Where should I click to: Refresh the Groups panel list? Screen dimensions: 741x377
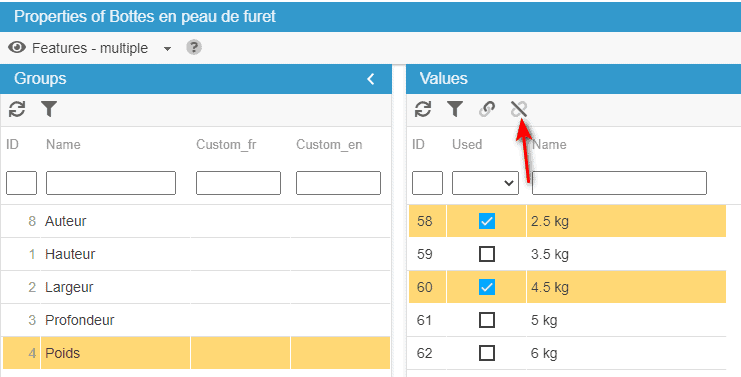[17, 109]
